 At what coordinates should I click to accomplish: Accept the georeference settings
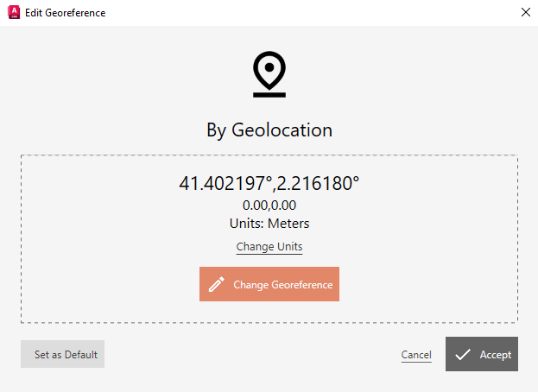click(482, 354)
